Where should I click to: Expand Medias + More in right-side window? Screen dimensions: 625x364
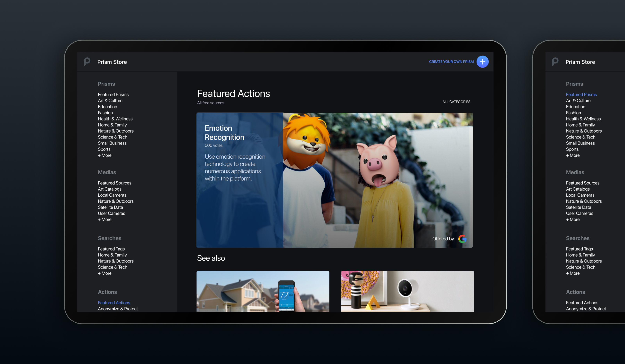pyautogui.click(x=572, y=219)
